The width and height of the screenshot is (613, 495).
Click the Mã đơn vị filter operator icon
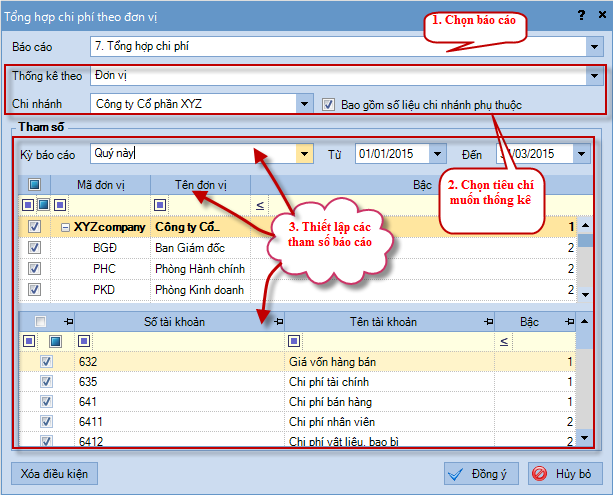tap(60, 204)
